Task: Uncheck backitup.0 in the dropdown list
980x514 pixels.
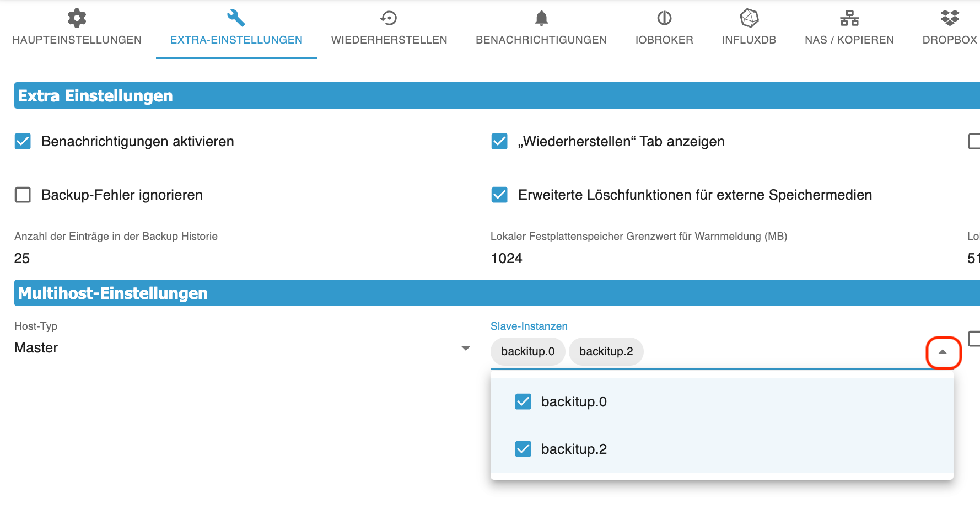Action: [x=523, y=401]
